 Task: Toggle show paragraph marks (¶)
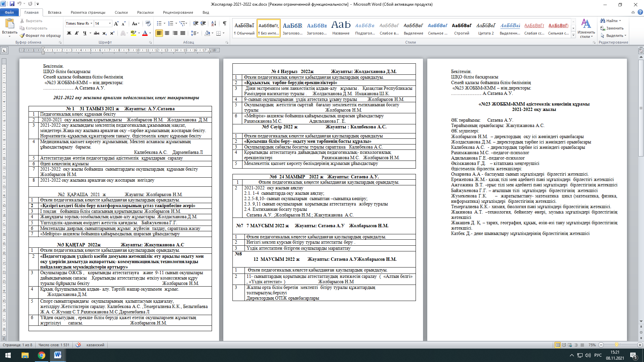[224, 23]
